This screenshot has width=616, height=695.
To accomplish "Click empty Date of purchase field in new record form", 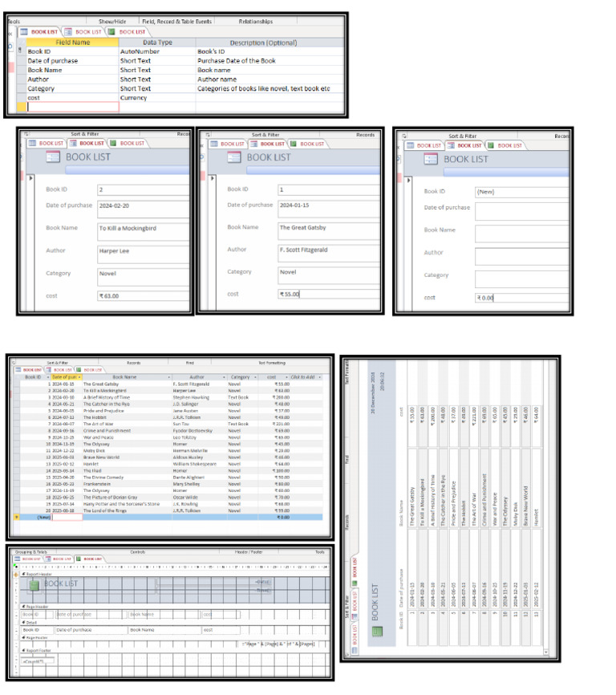I will click(521, 211).
